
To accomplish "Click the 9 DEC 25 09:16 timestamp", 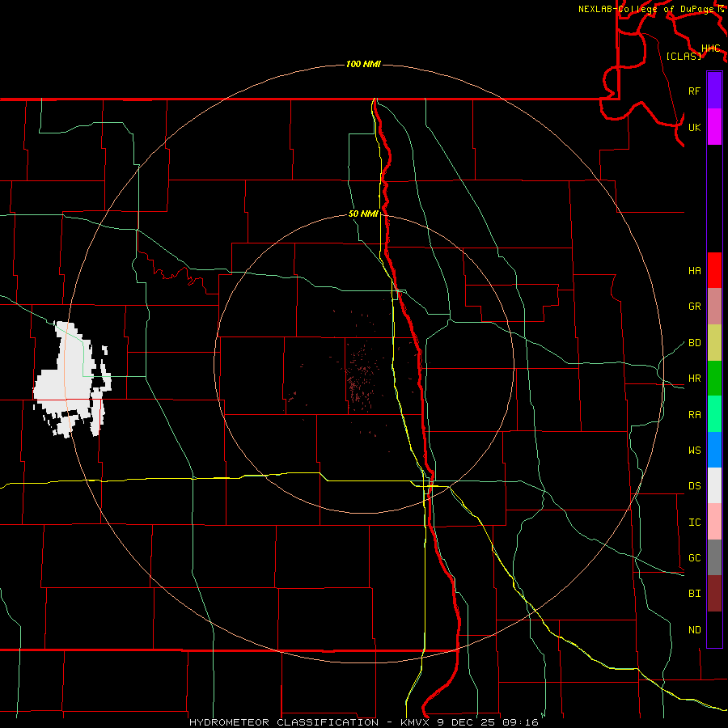I will 488,722.
